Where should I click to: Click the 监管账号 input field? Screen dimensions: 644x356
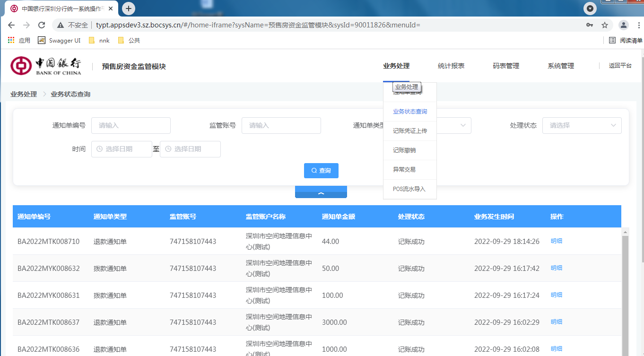coord(281,125)
